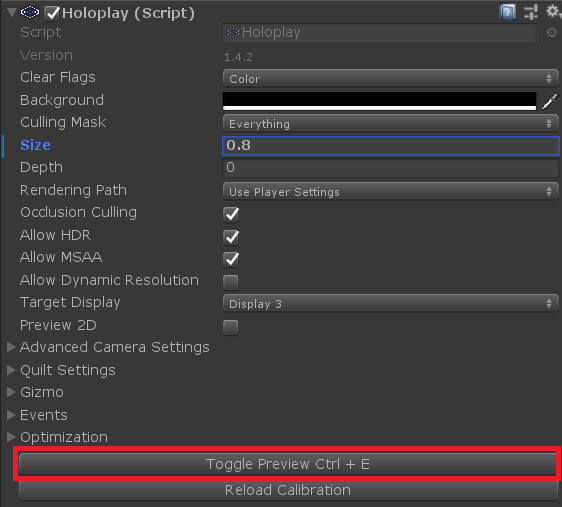The width and height of the screenshot is (562, 507).
Task: Open the preset selector sliders icon
Action: [530, 11]
